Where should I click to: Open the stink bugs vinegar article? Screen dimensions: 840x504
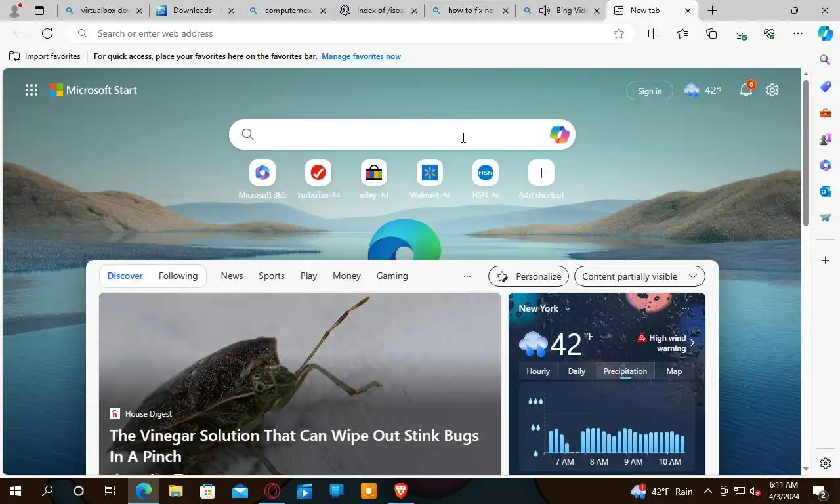[294, 446]
